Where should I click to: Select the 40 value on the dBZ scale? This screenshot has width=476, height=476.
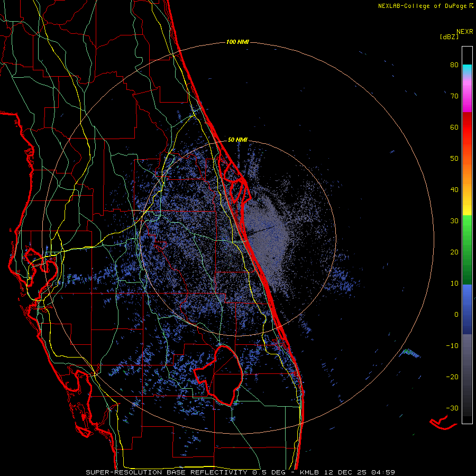(x=454, y=189)
